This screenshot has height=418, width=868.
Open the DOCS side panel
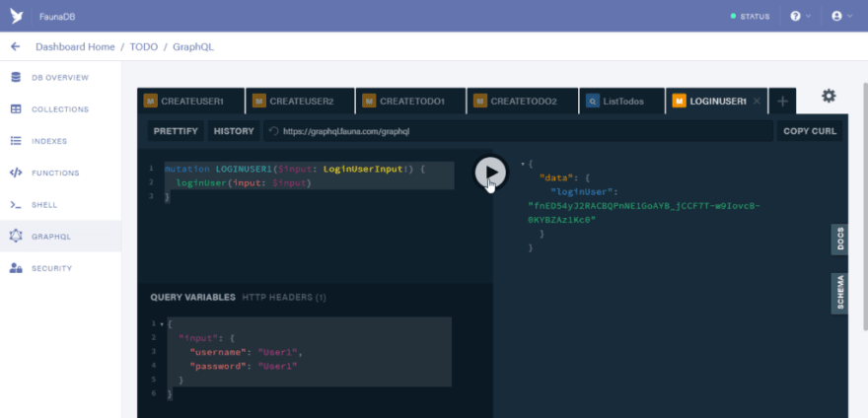click(839, 240)
